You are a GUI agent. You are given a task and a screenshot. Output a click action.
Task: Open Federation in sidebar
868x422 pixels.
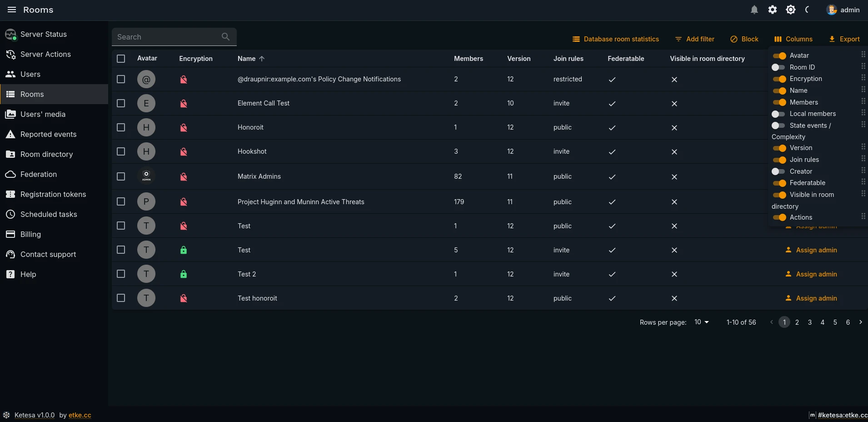pyautogui.click(x=54, y=174)
